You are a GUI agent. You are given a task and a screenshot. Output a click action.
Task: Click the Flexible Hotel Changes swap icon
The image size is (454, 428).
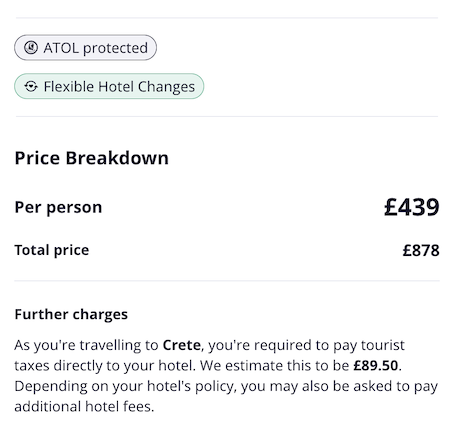[31, 86]
